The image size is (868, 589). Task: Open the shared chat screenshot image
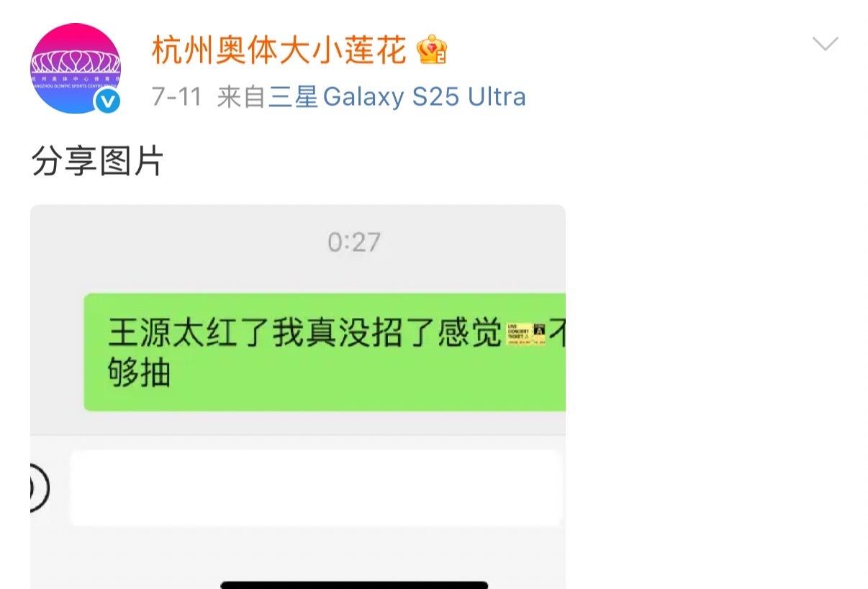(x=298, y=397)
